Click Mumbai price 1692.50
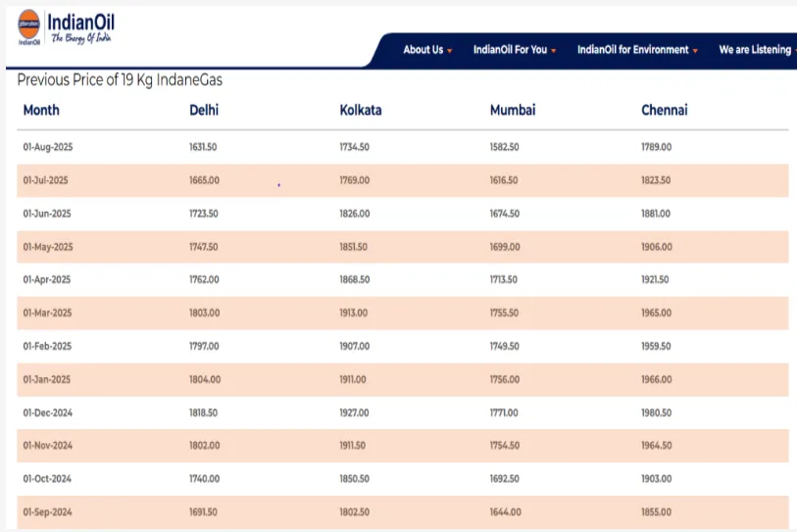The image size is (797, 532). pyautogui.click(x=504, y=479)
